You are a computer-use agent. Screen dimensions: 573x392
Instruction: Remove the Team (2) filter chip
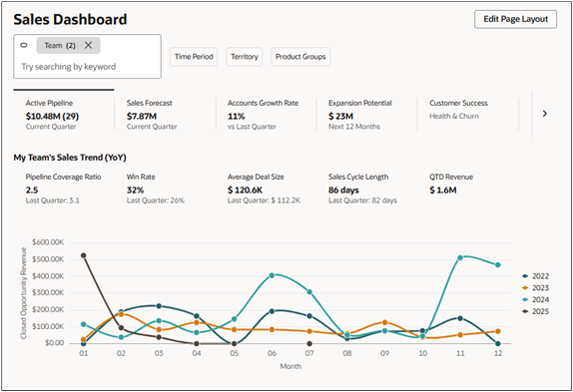coord(89,45)
